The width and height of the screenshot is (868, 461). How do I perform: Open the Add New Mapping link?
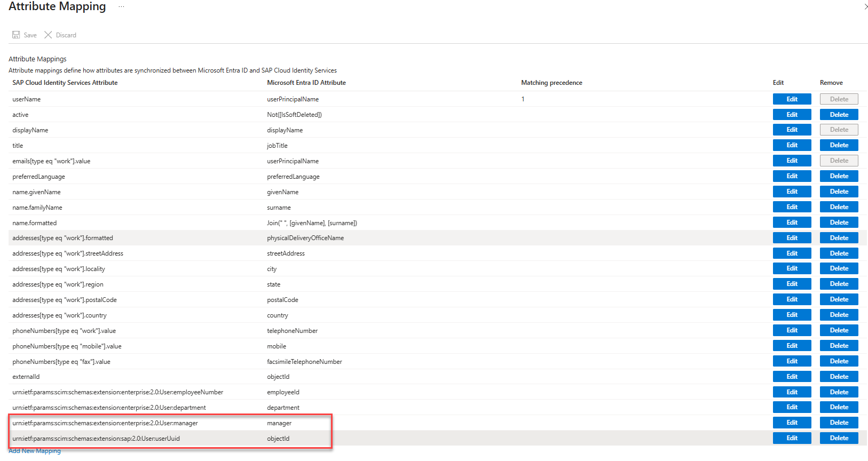tap(35, 451)
